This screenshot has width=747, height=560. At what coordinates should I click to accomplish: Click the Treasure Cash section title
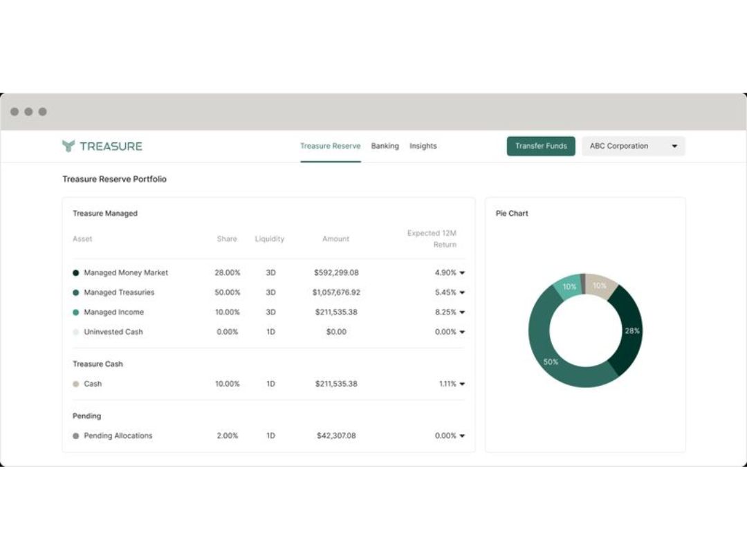[x=98, y=364]
